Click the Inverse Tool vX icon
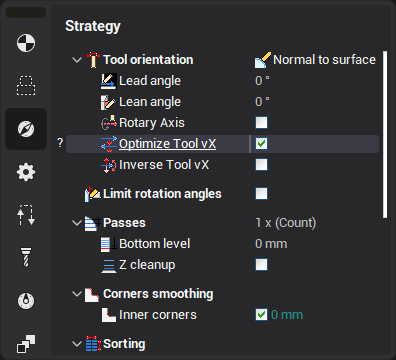396x360 pixels. (109, 165)
